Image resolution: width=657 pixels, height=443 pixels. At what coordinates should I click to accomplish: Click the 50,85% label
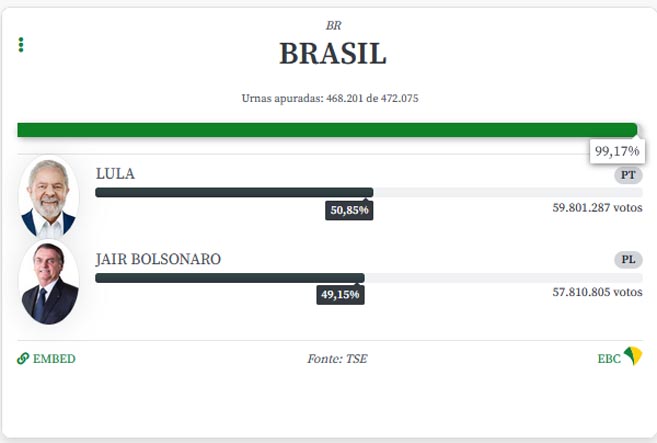[x=349, y=210]
